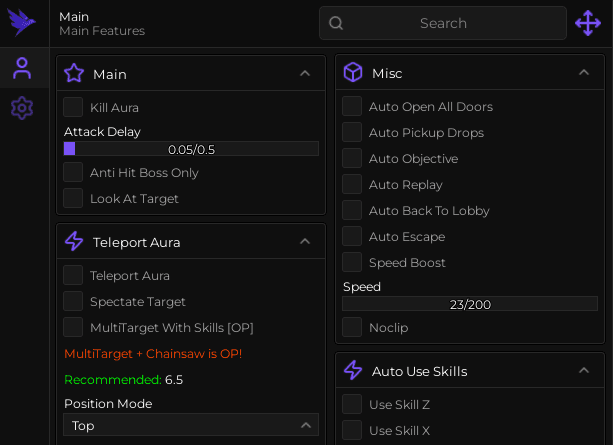This screenshot has height=445, width=613.
Task: Collapse the Main section chevron
Action: click(x=305, y=73)
